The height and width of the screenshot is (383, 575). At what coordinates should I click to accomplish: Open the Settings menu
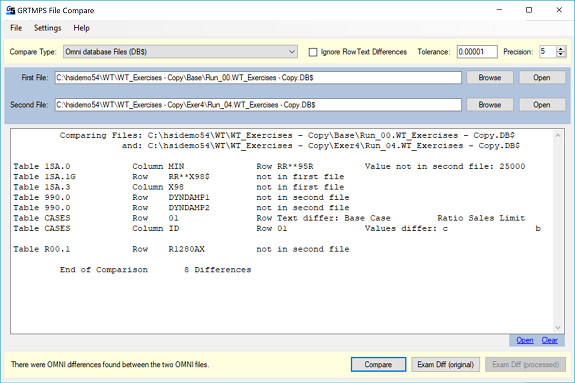coord(48,28)
